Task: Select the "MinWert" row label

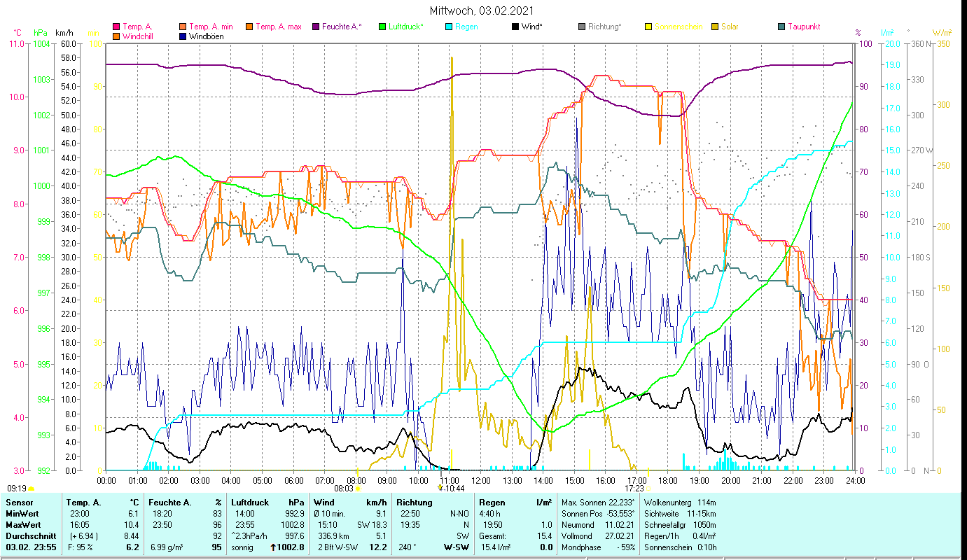Action: (x=22, y=513)
